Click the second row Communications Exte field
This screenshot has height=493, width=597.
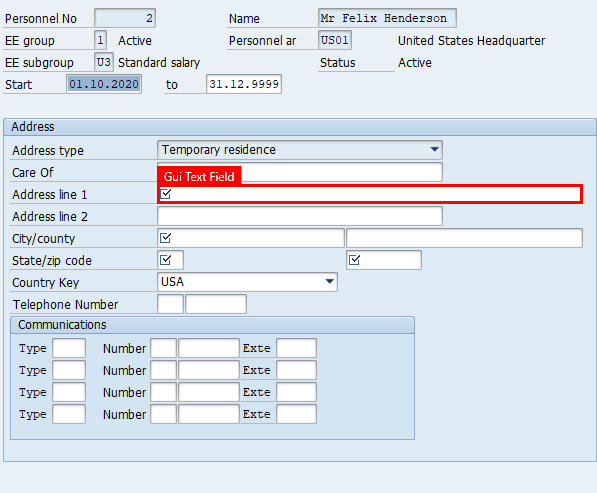coord(296,370)
